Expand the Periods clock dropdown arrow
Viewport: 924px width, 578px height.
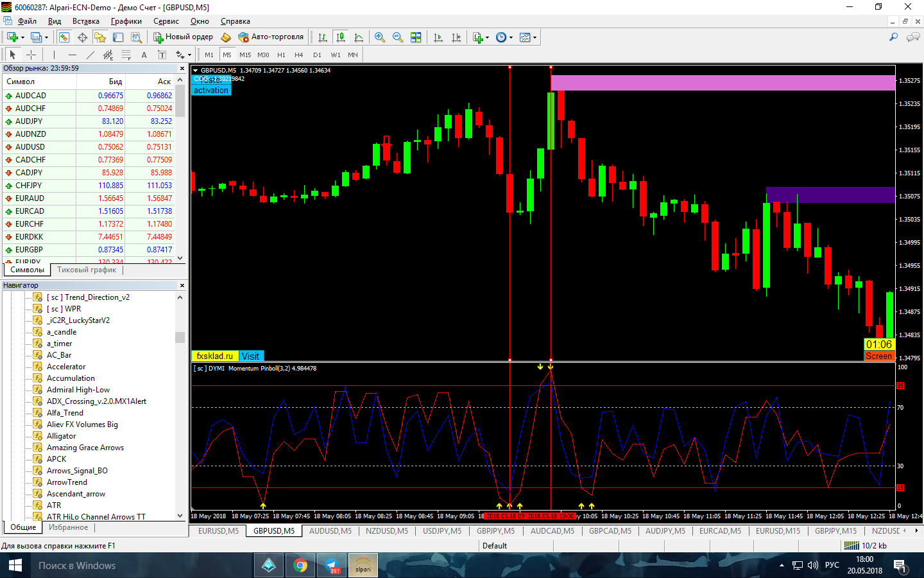(511, 38)
